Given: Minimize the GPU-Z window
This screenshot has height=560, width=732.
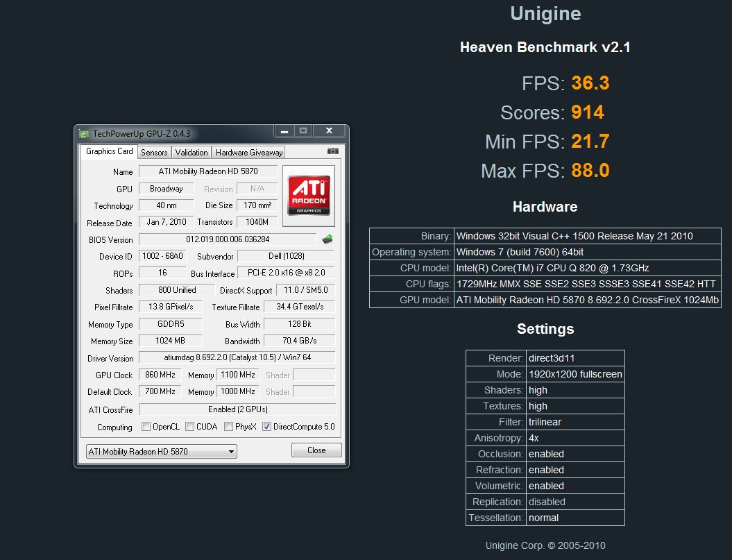Looking at the screenshot, I should click(284, 130).
